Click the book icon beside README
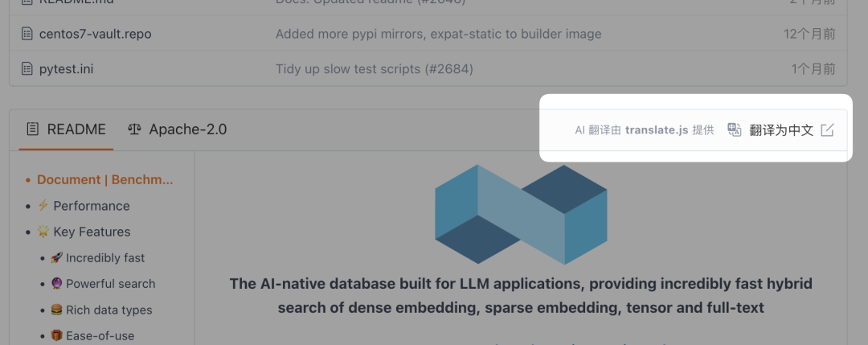868x345 pixels. 32,129
